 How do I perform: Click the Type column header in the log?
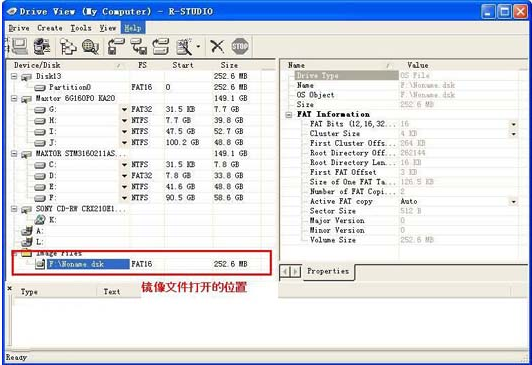[54, 292]
